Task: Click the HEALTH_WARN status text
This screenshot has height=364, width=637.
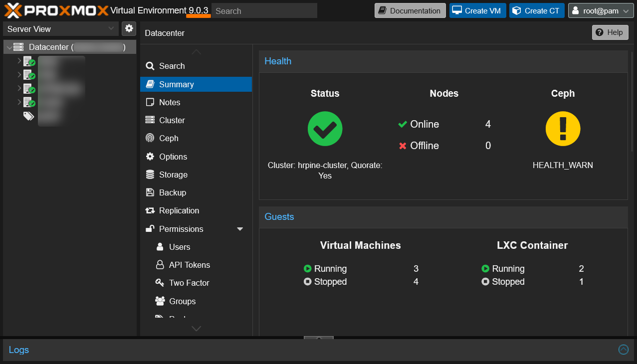Action: pos(563,165)
